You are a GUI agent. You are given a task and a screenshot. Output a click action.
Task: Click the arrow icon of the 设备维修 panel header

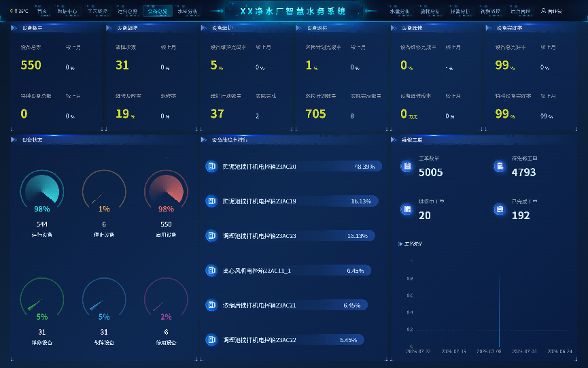pos(394,28)
